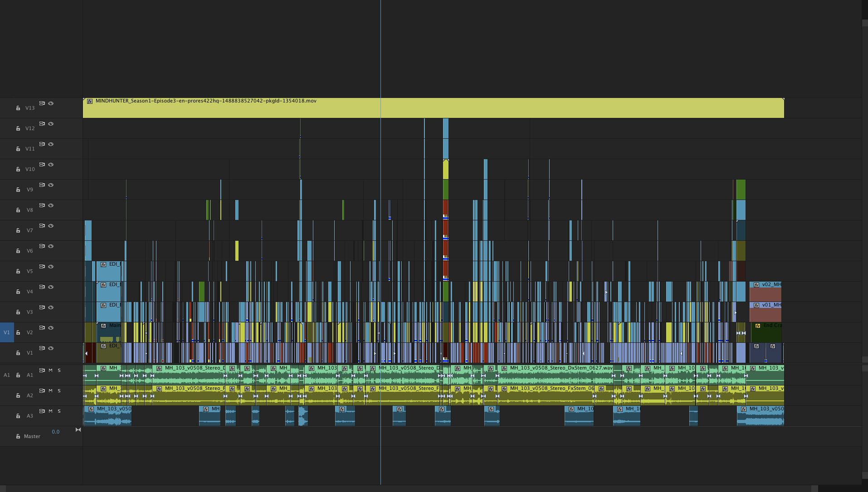The image size is (868, 492).
Task: Click the Master track output button beside 0.0
Action: pyautogui.click(x=78, y=430)
